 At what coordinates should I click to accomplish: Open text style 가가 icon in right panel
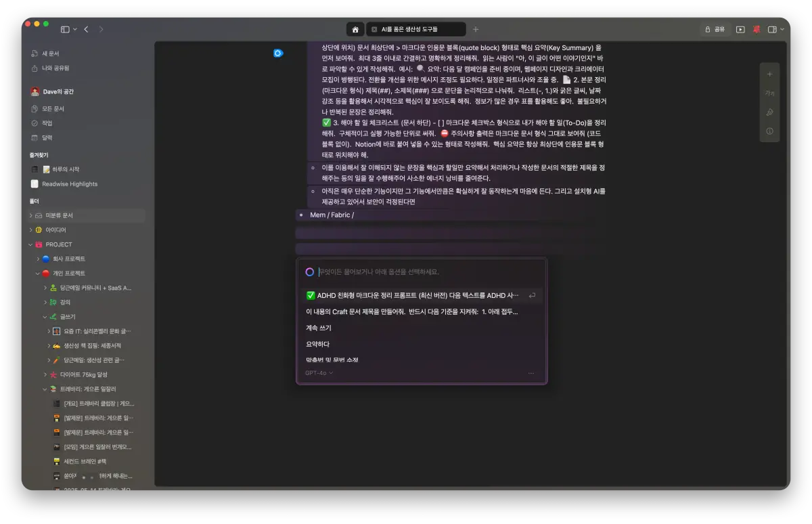tap(769, 93)
